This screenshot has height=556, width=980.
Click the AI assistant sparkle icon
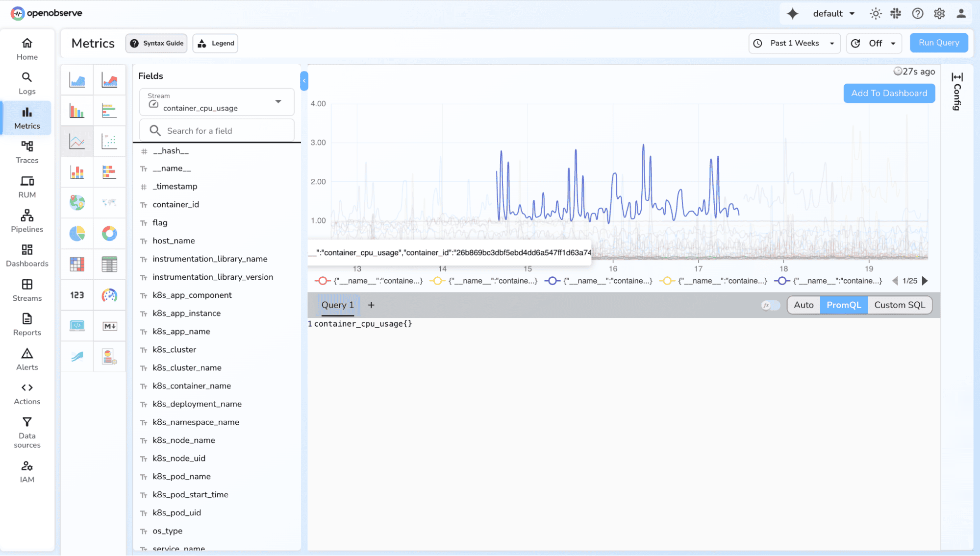(792, 14)
